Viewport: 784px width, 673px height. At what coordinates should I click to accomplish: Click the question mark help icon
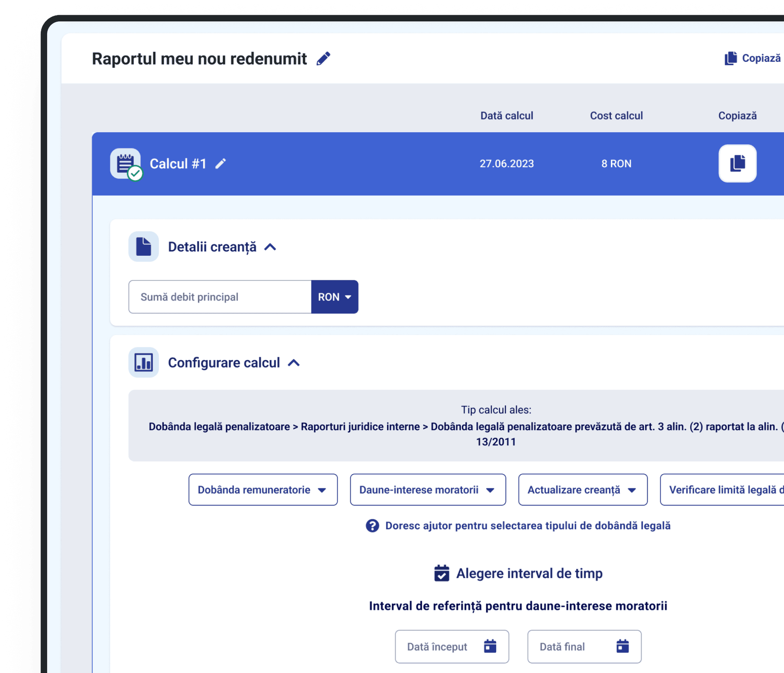click(x=372, y=526)
